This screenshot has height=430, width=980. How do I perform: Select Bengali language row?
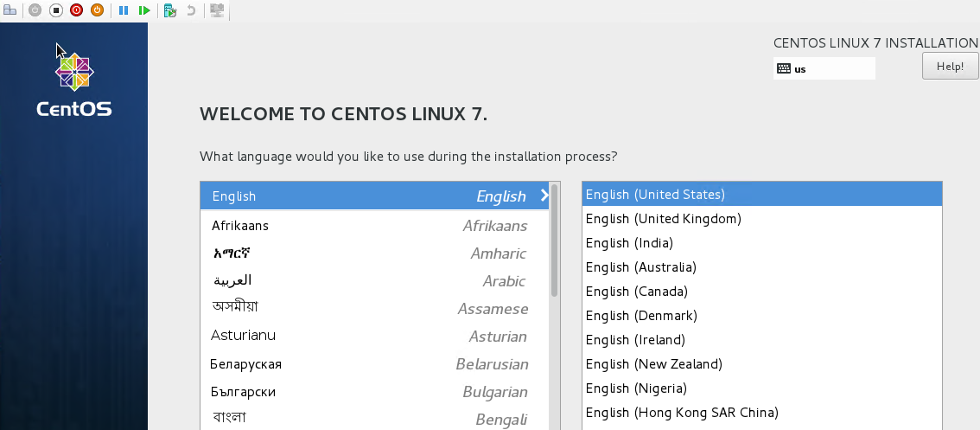click(374, 418)
